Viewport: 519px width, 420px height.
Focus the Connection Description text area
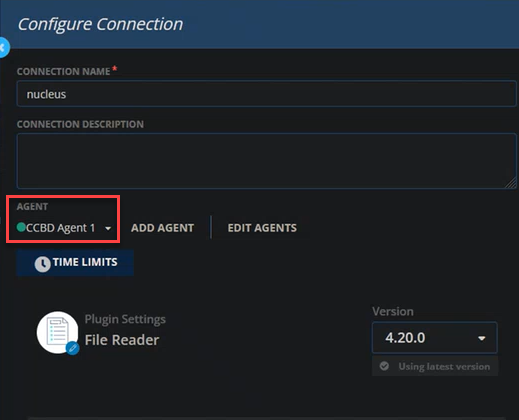267,161
